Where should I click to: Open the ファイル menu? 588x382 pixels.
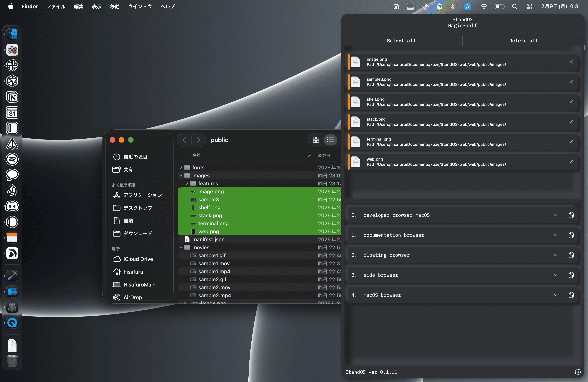pyautogui.click(x=56, y=7)
